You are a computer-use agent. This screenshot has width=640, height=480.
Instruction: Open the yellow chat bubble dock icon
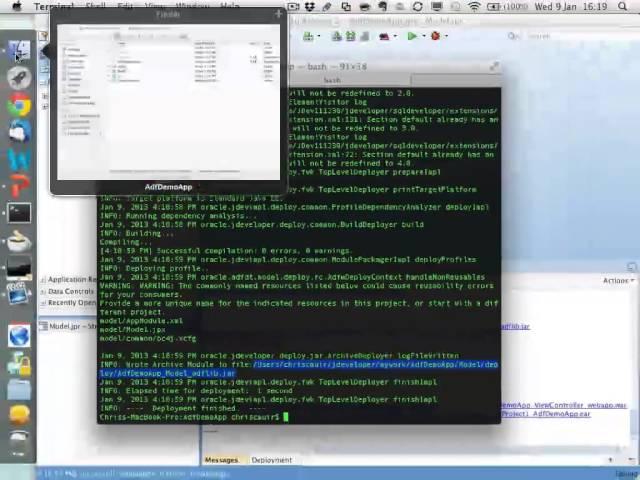19,416
